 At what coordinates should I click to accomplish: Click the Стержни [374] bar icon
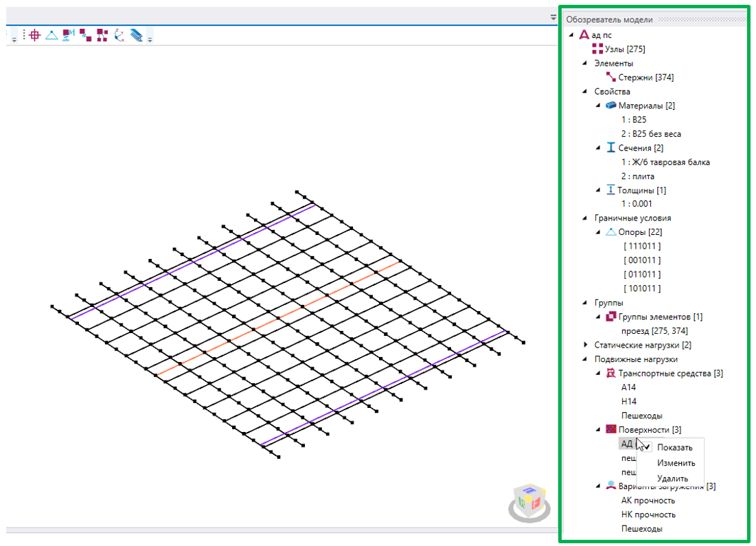[610, 77]
